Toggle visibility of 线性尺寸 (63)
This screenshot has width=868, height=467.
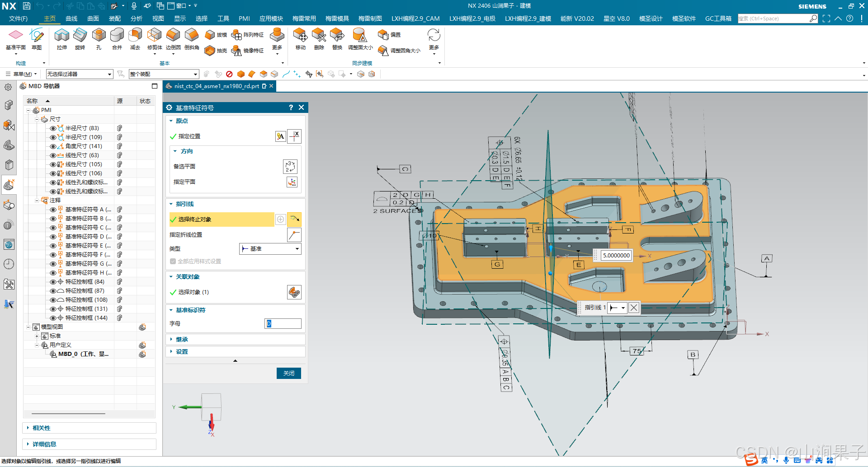[x=53, y=155]
